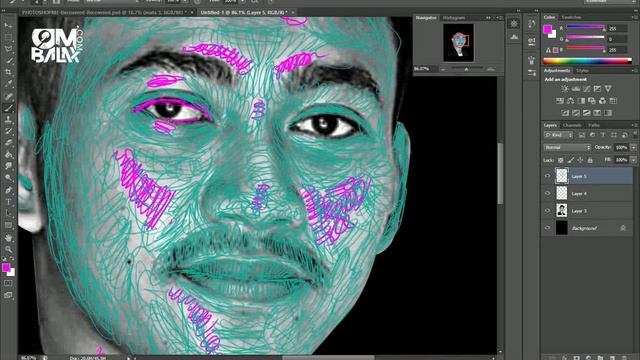This screenshot has width=640, height=360.
Task: Select the Path Selection tool
Action: 8,214
